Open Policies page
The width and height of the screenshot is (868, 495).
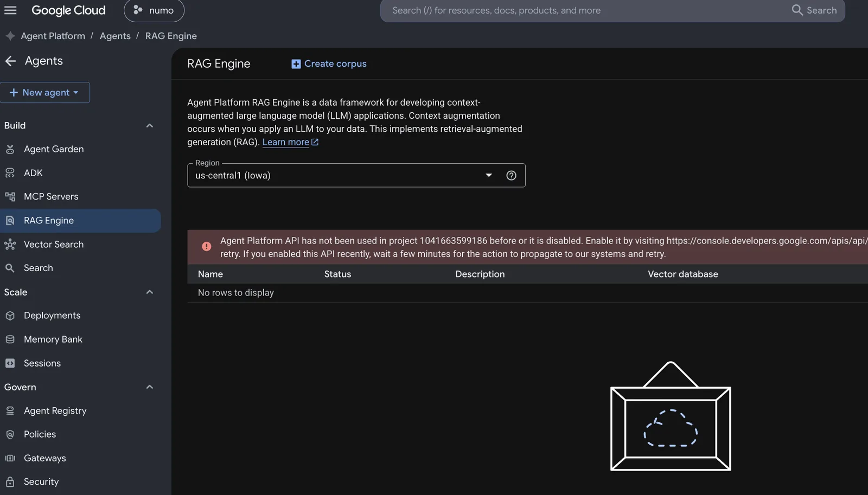coord(40,434)
